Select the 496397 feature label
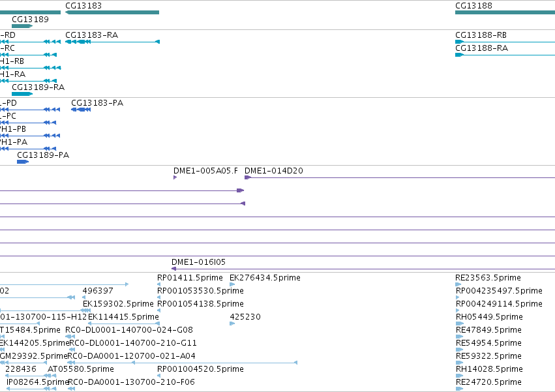Image resolution: width=555 pixels, height=392 pixels. coord(98,291)
